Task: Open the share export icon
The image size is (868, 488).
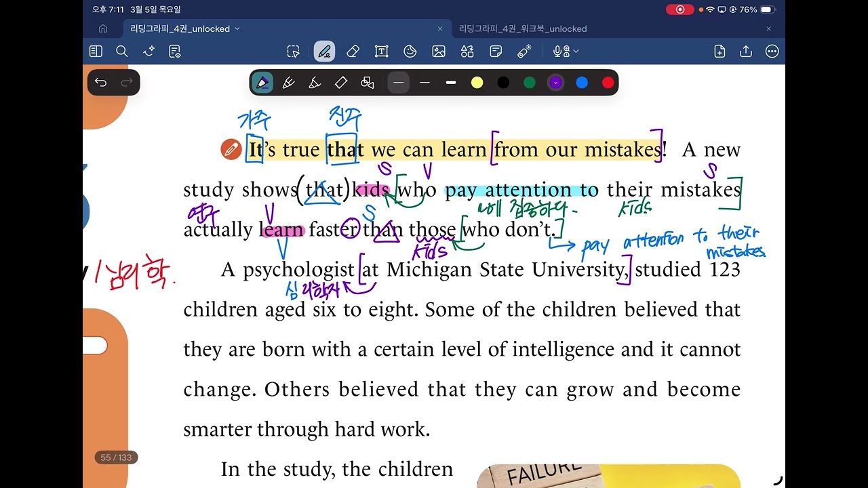Action: click(x=746, y=52)
